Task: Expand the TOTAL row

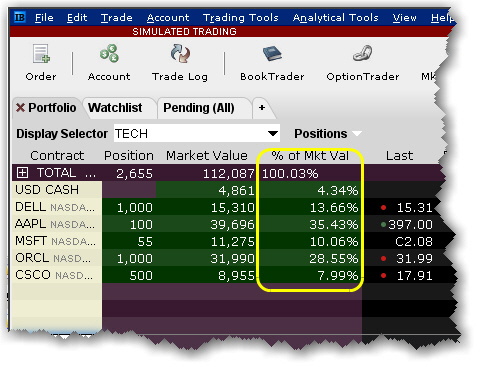Action: pyautogui.click(x=22, y=173)
